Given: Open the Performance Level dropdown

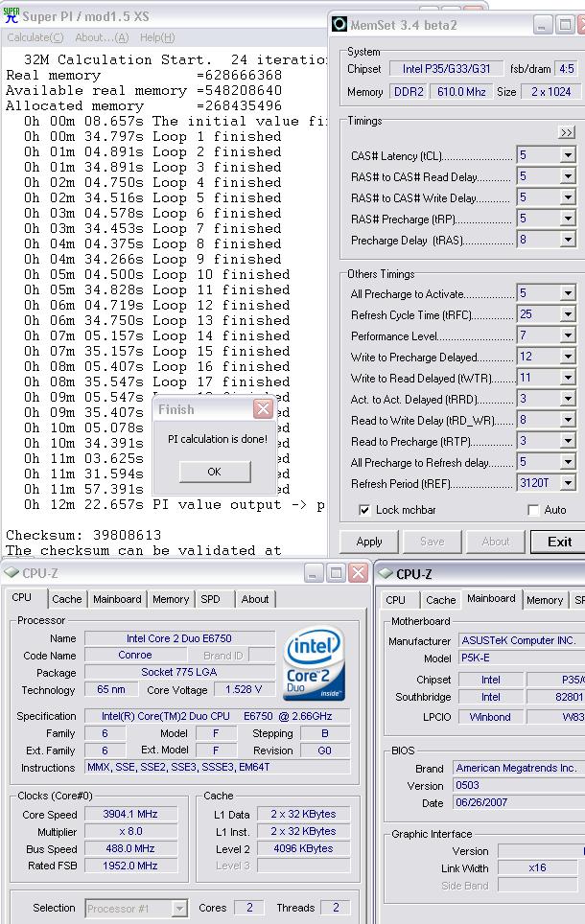Looking at the screenshot, I should tap(568, 335).
